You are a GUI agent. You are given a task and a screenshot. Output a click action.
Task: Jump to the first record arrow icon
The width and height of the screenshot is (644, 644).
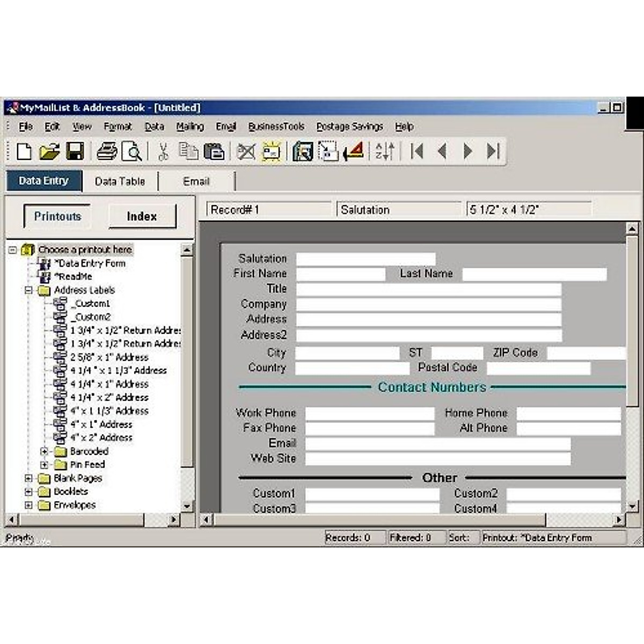point(417,152)
